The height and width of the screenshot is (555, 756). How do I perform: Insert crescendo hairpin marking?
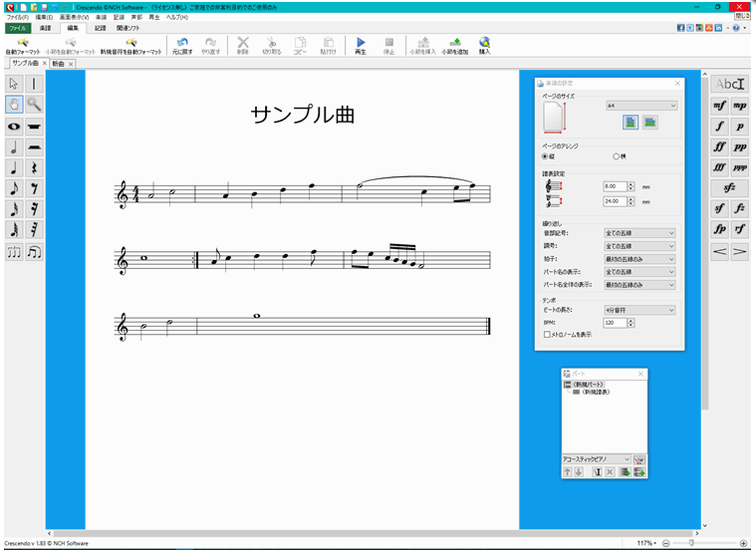719,251
